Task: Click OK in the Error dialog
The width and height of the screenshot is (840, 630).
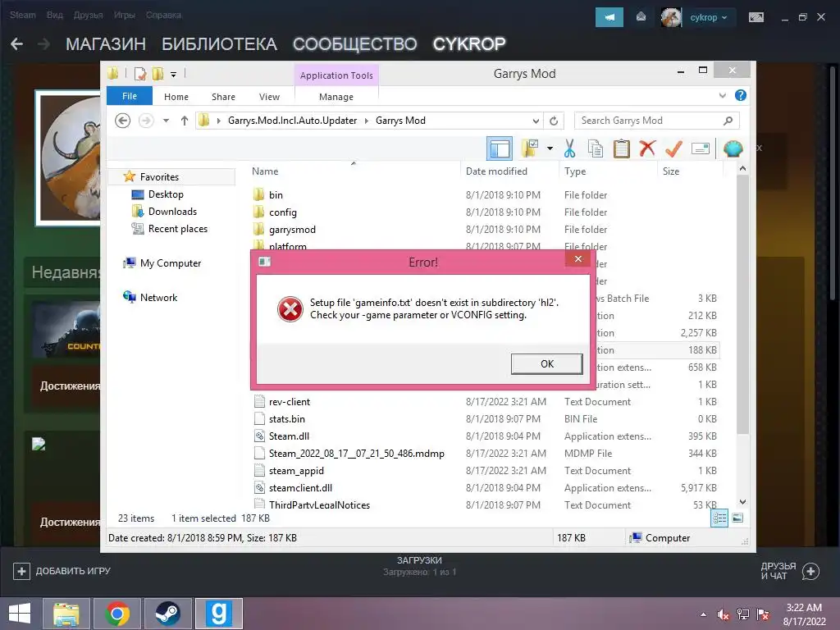Action: 546,363
